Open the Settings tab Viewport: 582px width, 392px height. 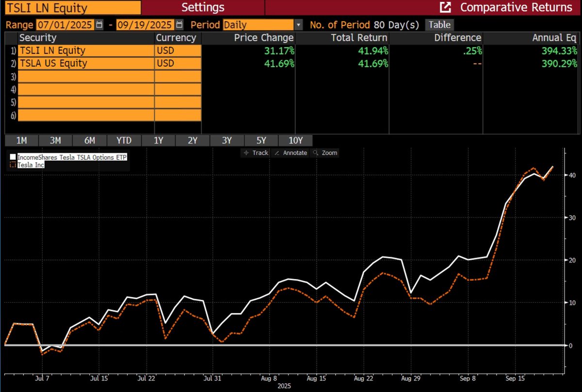[x=203, y=7]
